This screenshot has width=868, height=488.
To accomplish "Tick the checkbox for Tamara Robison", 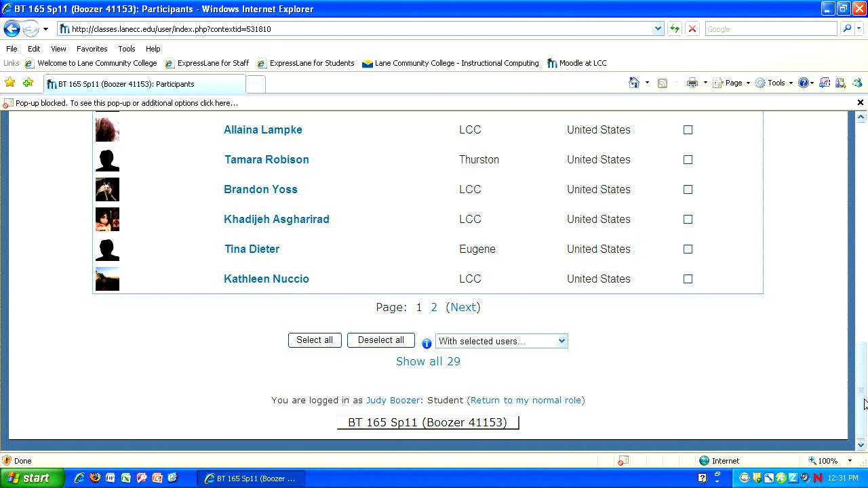I will pos(688,160).
